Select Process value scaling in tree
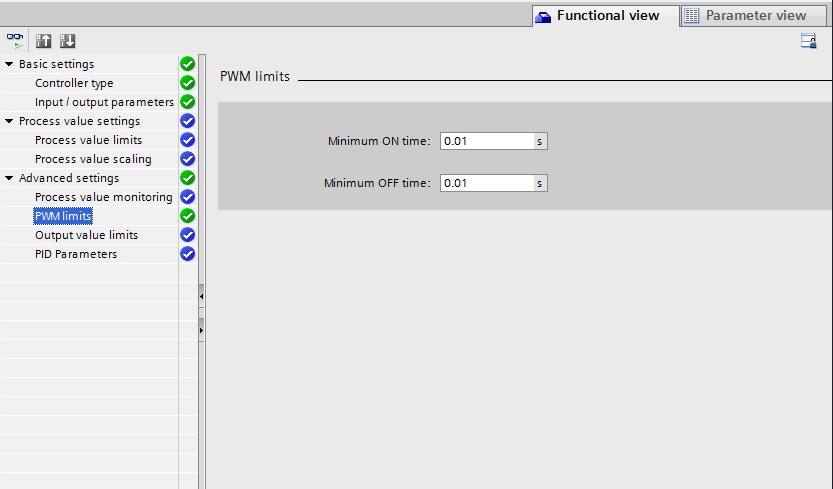 click(x=93, y=159)
